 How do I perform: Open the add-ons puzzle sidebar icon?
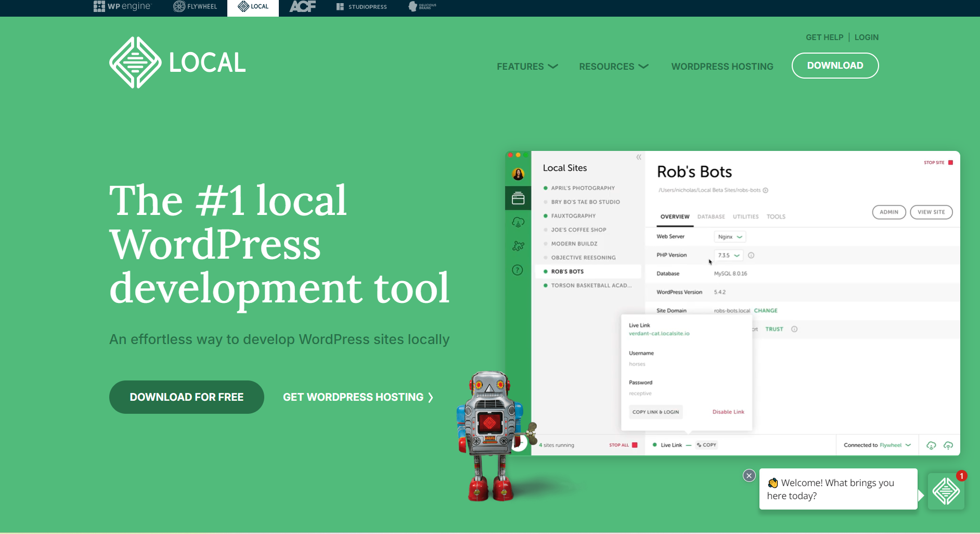tap(518, 246)
